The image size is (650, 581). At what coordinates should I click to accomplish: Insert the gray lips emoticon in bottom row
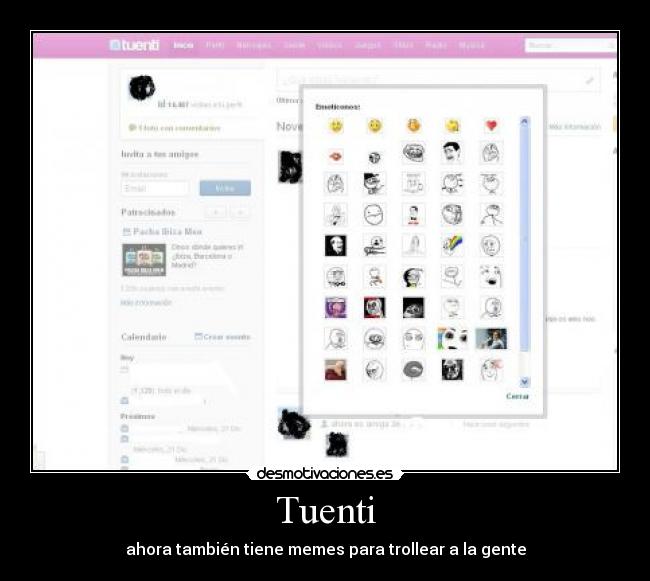pyautogui.click(x=413, y=370)
